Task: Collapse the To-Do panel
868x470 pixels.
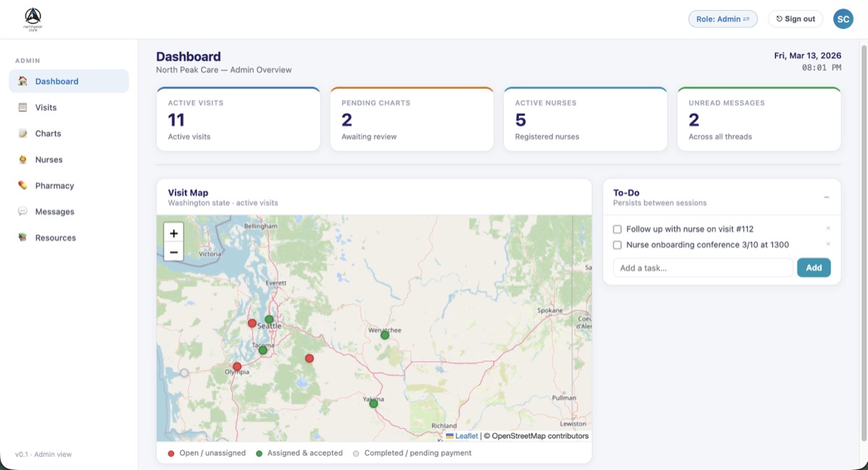Action: [826, 196]
